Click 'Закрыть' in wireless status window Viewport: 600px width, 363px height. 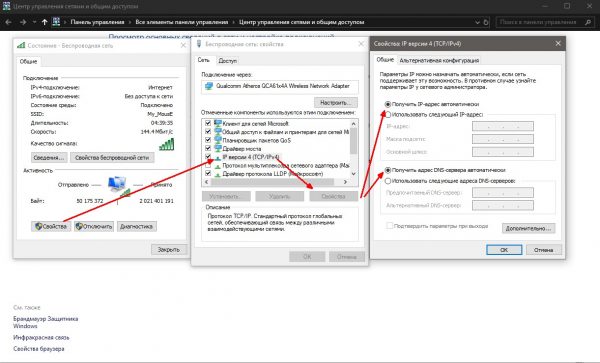tap(169, 249)
